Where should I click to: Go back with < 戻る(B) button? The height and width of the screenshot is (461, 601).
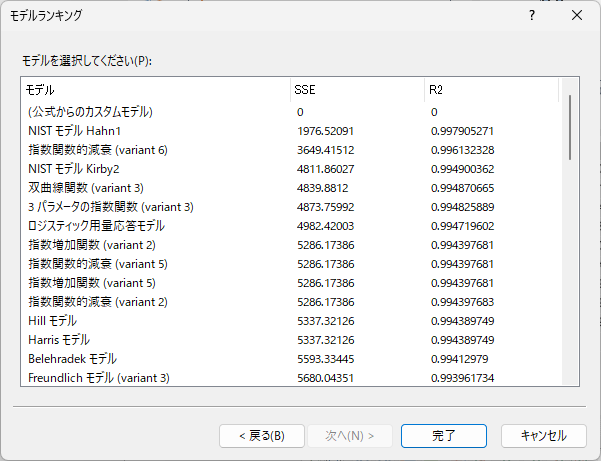click(261, 436)
